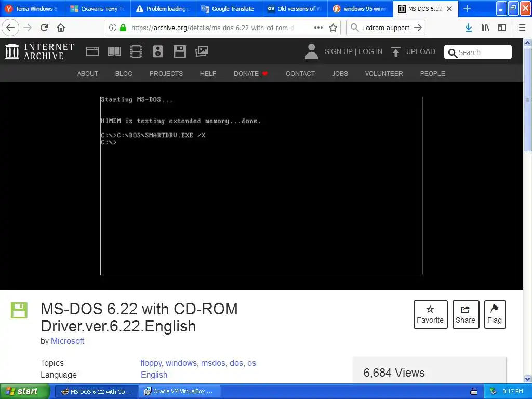Switch to the windows 95 tab
This screenshot has height=399, width=532.
point(360,9)
